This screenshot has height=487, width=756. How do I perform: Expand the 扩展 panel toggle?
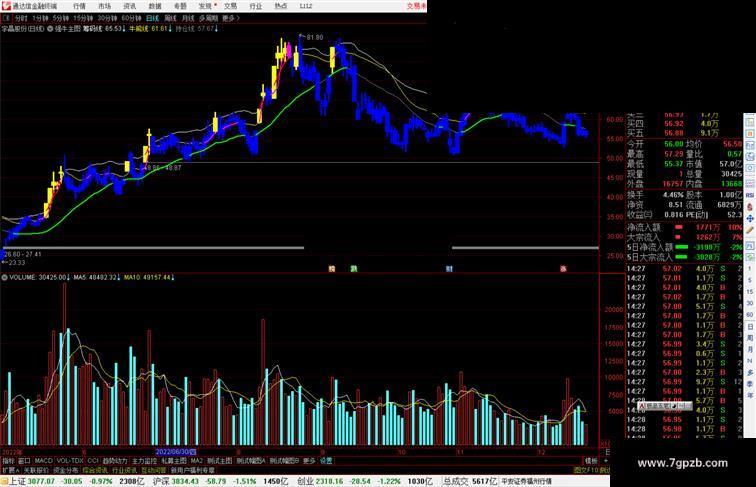(x=10, y=470)
